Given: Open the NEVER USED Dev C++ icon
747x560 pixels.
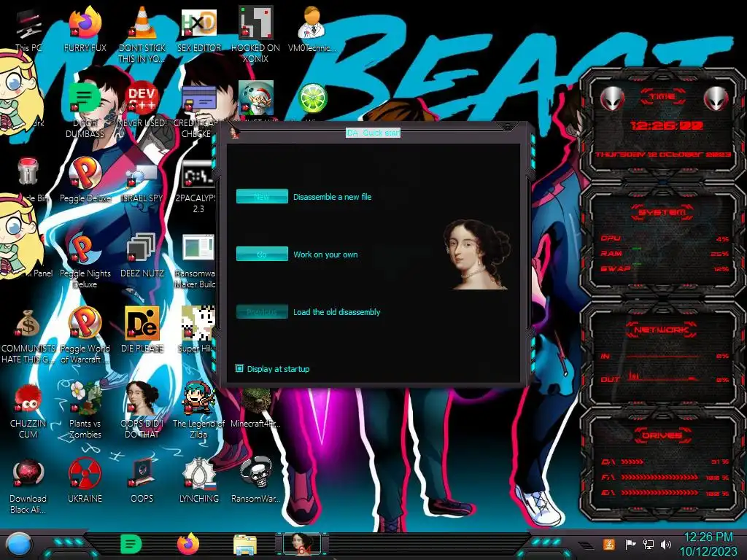Looking at the screenshot, I should tap(142, 98).
